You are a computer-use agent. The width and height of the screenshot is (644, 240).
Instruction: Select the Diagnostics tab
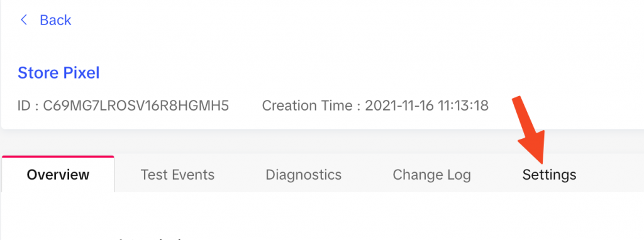tap(304, 175)
